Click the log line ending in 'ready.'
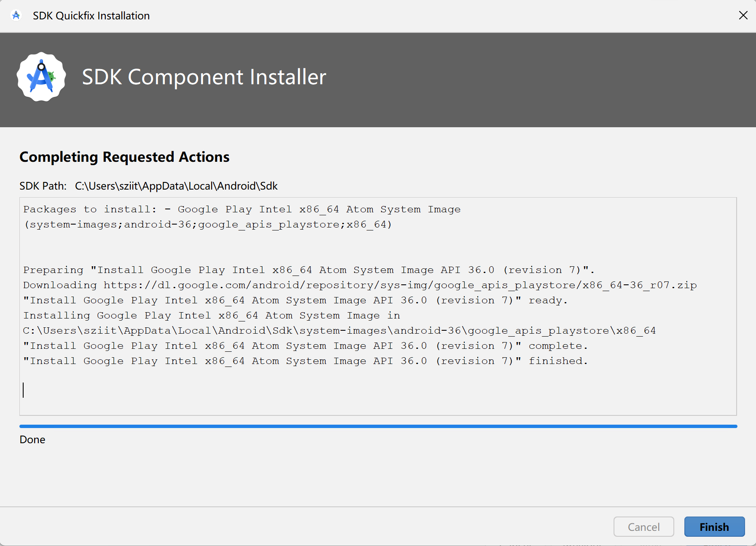The height and width of the screenshot is (546, 756). (295, 300)
